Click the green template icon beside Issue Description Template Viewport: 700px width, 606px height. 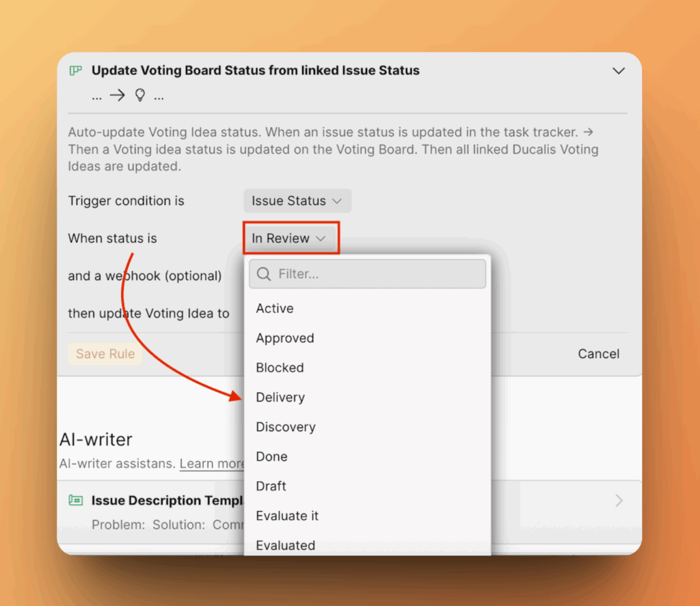coord(75,500)
